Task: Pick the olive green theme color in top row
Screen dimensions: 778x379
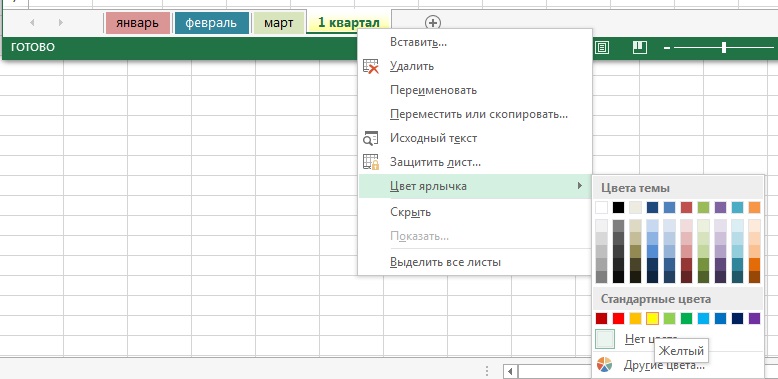Action: point(704,207)
